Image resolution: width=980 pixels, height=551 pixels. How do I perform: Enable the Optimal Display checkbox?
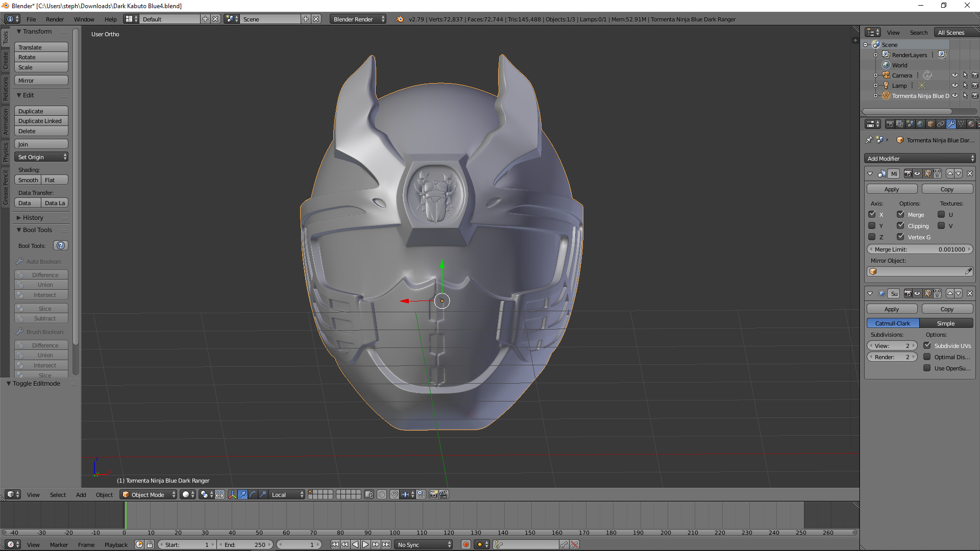coord(927,357)
